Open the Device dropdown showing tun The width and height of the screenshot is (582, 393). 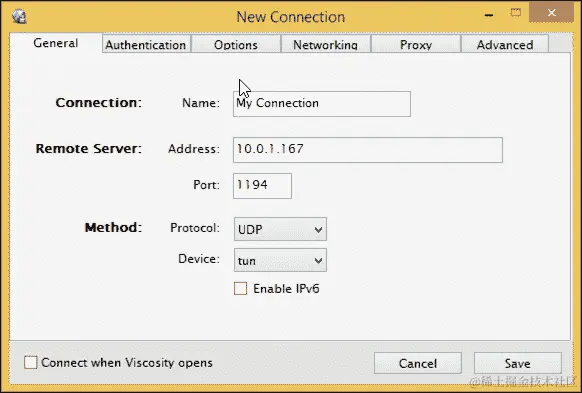[x=280, y=260]
